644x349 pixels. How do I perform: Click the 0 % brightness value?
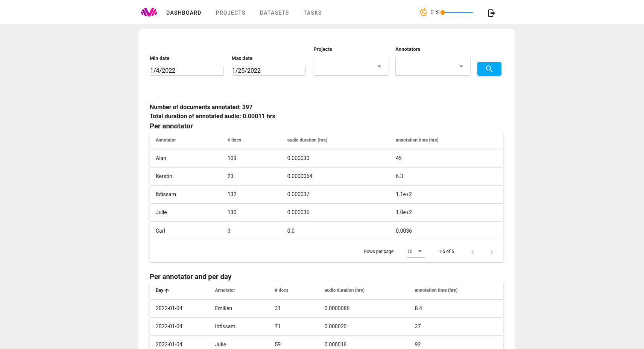[x=435, y=12]
